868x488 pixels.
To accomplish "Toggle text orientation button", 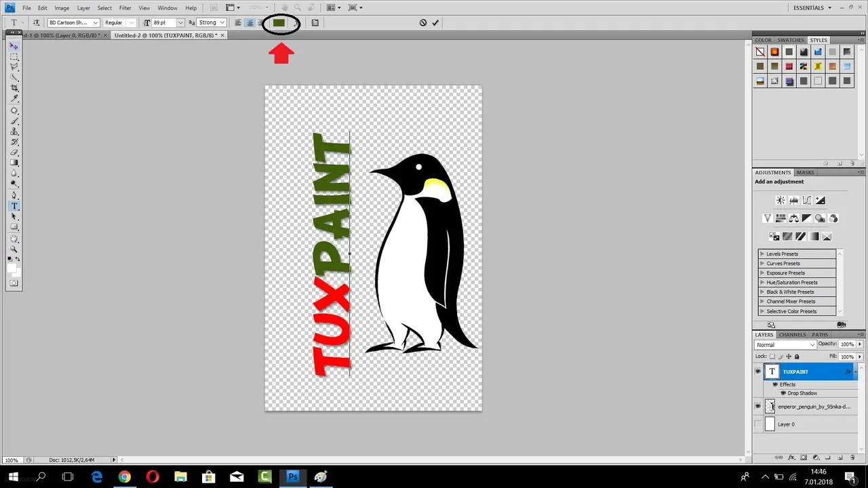I will 36,22.
